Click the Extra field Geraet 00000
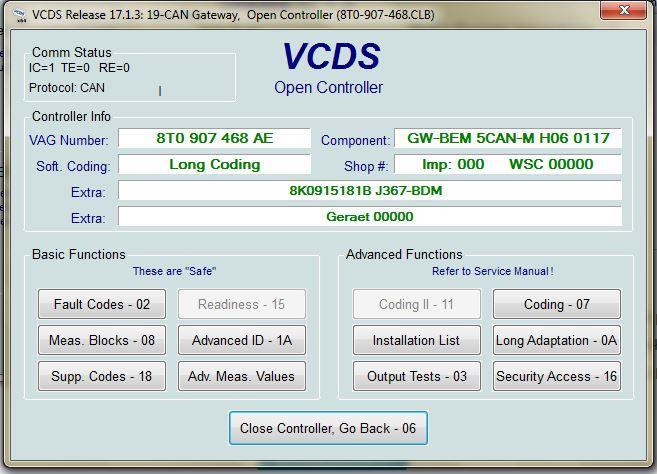The width and height of the screenshot is (657, 474). pyautogui.click(x=370, y=217)
